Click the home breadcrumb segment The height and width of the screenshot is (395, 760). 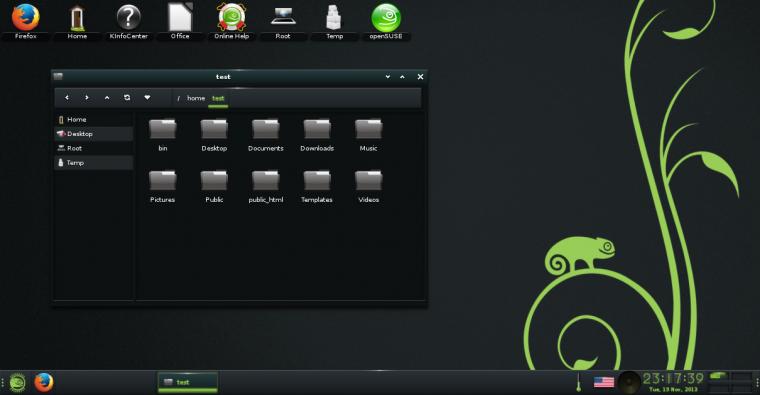196,98
